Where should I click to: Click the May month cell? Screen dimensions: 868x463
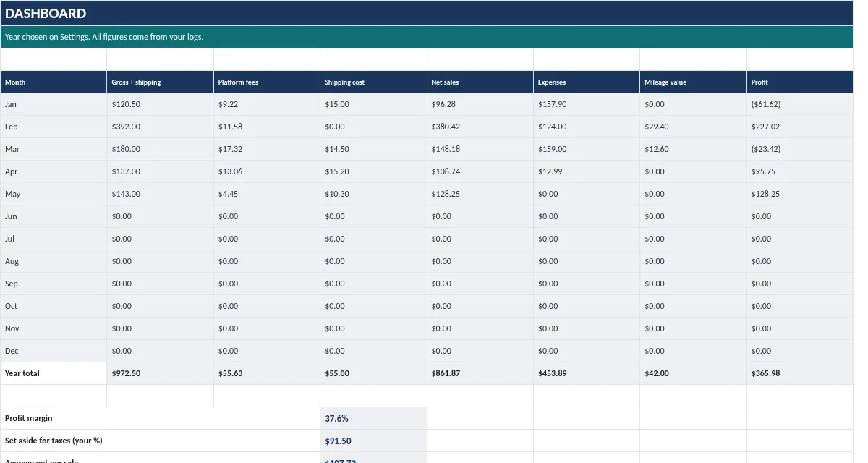[54, 194]
